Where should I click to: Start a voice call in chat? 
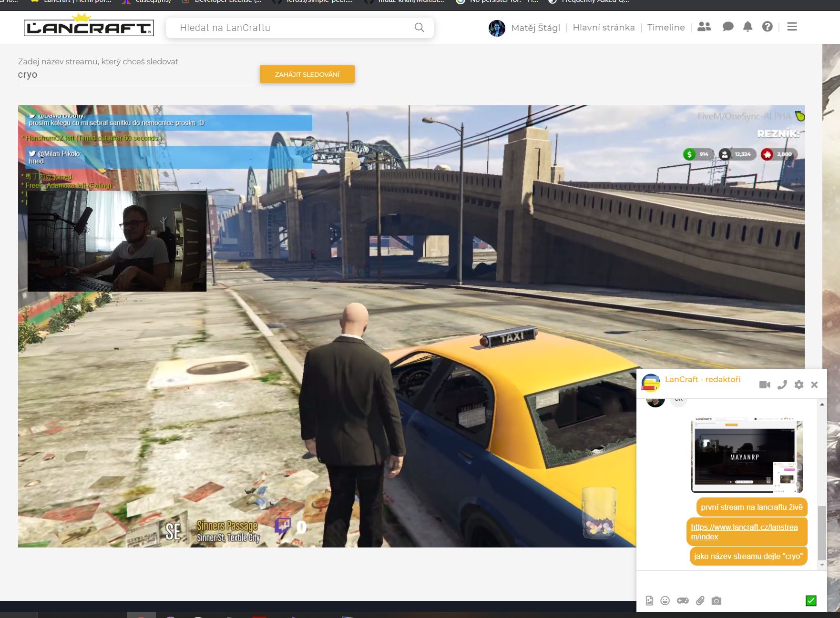[x=782, y=385]
